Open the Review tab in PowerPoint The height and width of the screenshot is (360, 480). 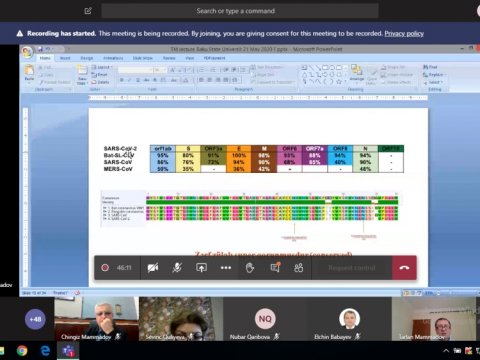pos(169,58)
